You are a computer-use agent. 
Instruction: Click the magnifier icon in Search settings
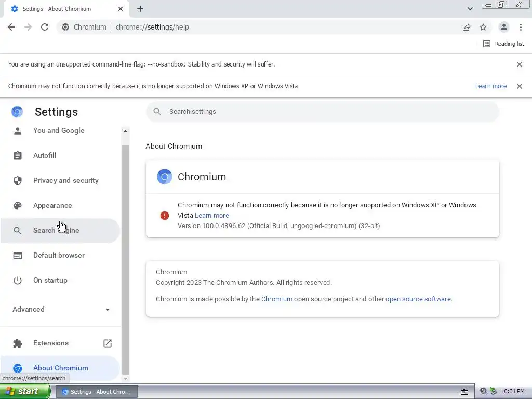pyautogui.click(x=157, y=112)
